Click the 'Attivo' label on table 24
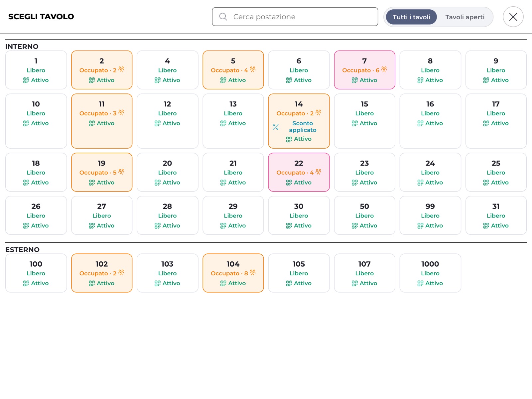Viewport: 532px width, 399px height. click(x=434, y=183)
